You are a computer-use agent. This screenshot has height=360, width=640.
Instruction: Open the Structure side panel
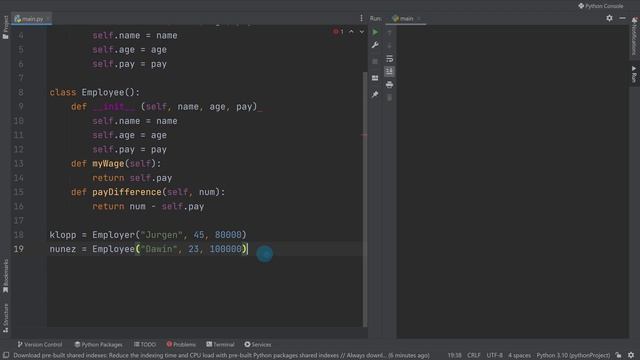[x=5, y=318]
